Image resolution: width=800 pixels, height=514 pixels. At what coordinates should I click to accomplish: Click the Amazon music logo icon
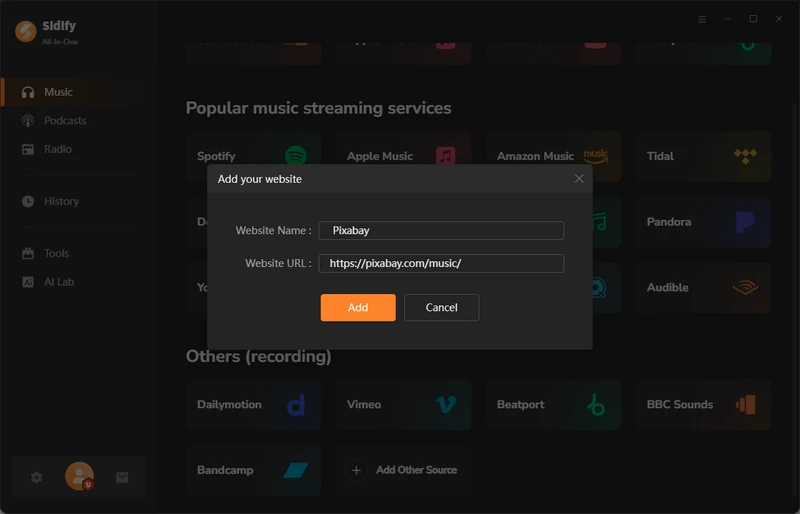595,156
